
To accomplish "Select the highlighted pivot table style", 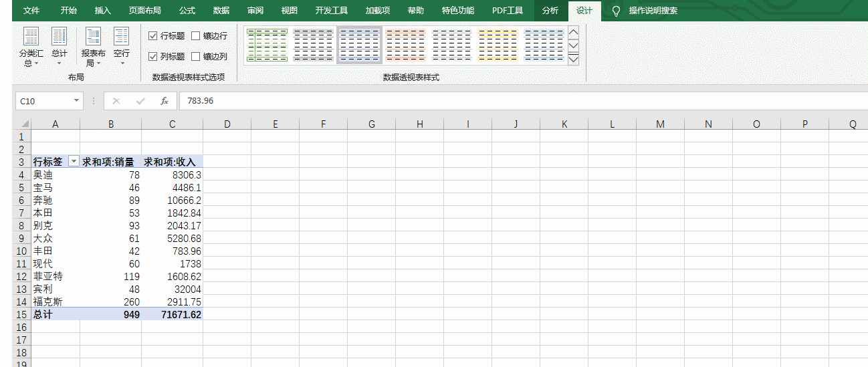I will [x=359, y=45].
